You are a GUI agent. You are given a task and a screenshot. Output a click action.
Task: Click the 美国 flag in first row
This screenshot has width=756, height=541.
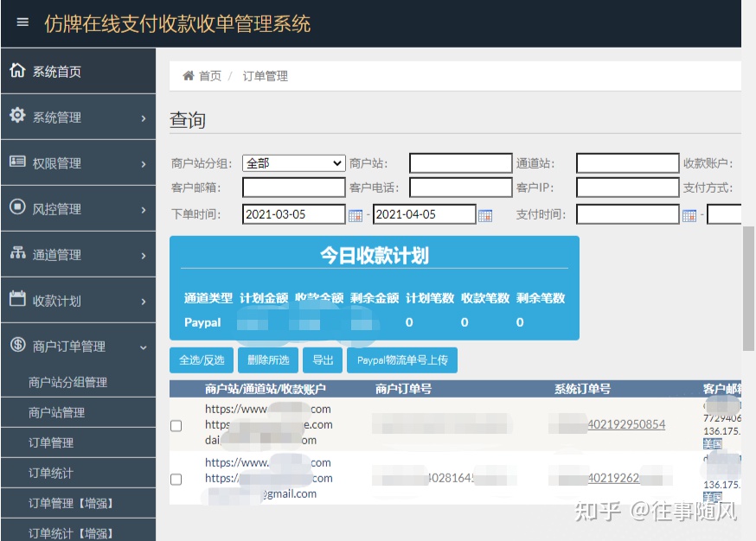[712, 443]
